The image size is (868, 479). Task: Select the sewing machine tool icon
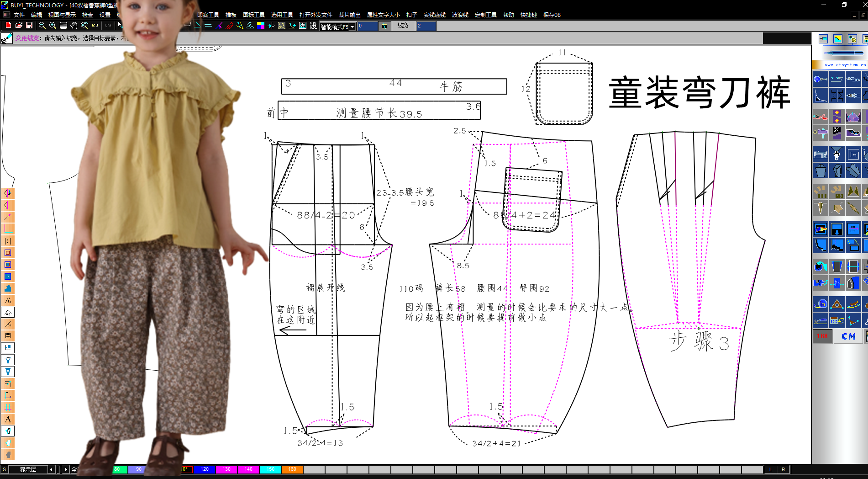click(820, 154)
